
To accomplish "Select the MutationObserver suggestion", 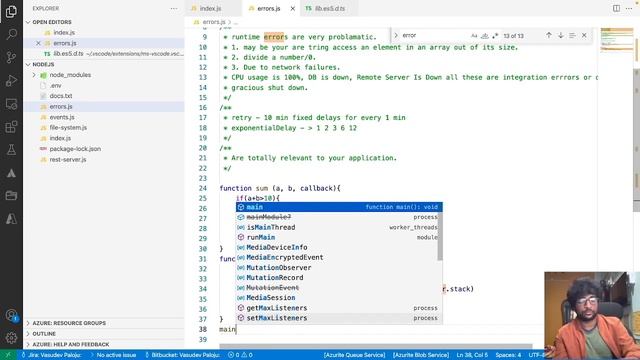I will click(x=337, y=268).
